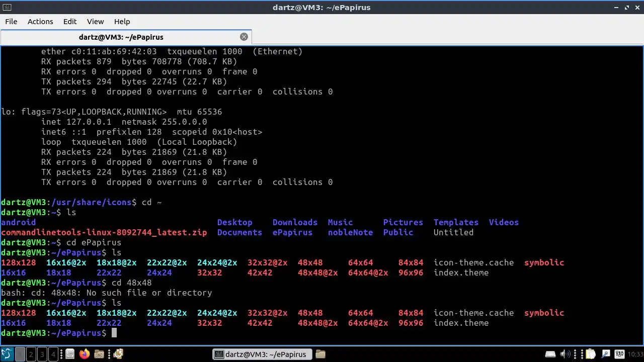644x362 pixels.
Task: Click the MAC address c0:11:ab:69:42:03
Action: click(114, 51)
